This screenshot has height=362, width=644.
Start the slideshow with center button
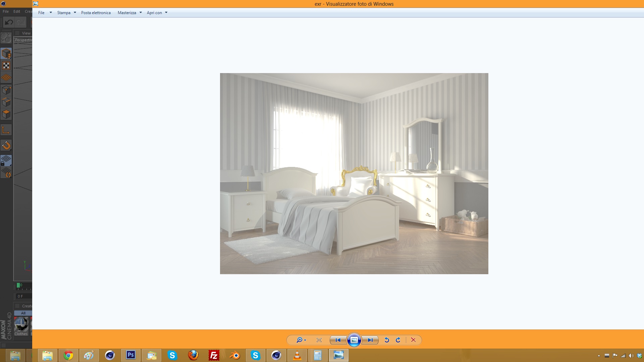click(354, 340)
